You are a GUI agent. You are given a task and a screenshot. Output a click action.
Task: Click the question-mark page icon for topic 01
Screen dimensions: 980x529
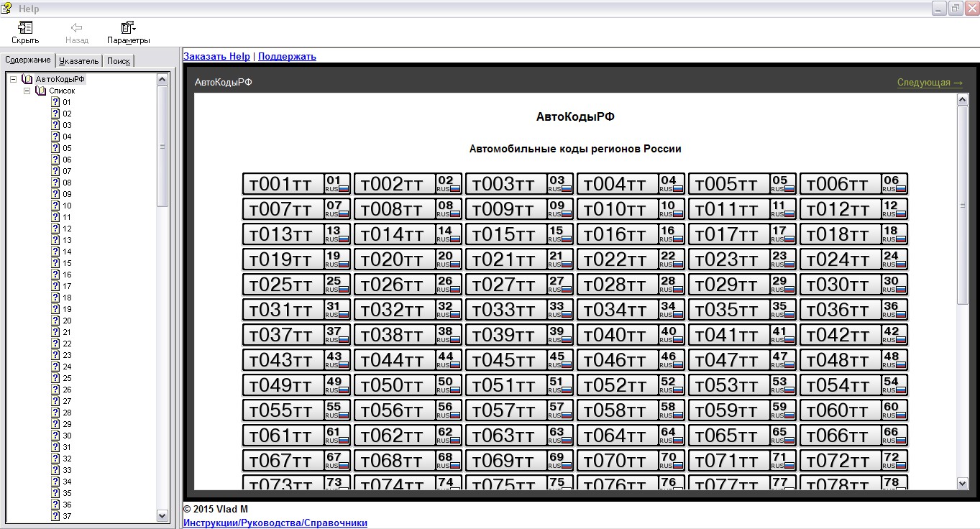click(55, 102)
